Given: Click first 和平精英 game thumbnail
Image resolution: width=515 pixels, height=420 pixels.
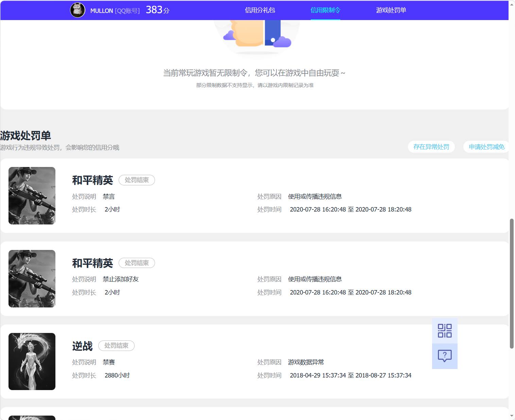Looking at the screenshot, I should (32, 196).
